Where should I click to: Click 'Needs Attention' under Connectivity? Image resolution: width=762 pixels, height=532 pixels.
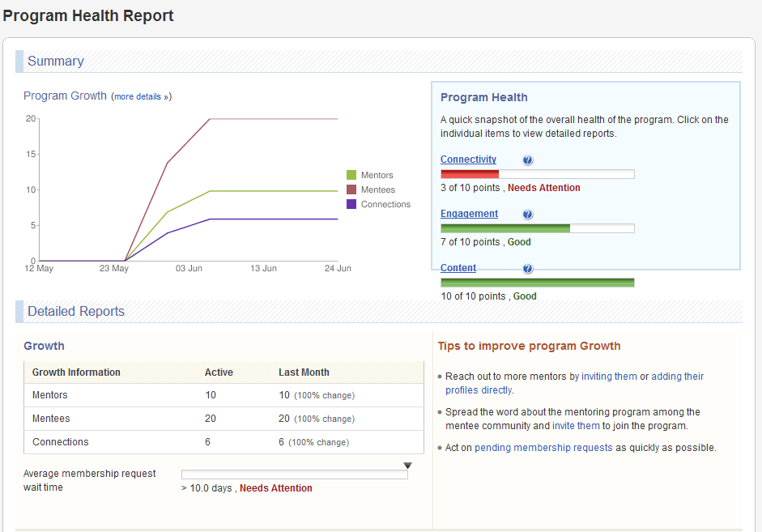[544, 188]
